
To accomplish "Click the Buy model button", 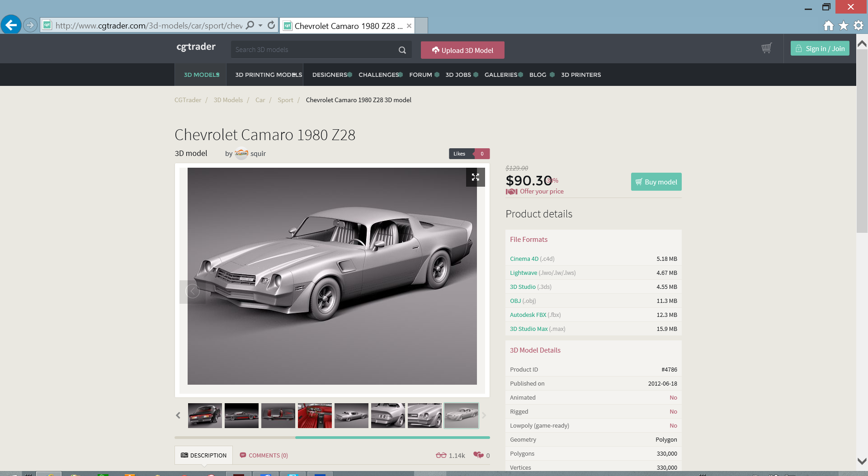I will (x=656, y=182).
